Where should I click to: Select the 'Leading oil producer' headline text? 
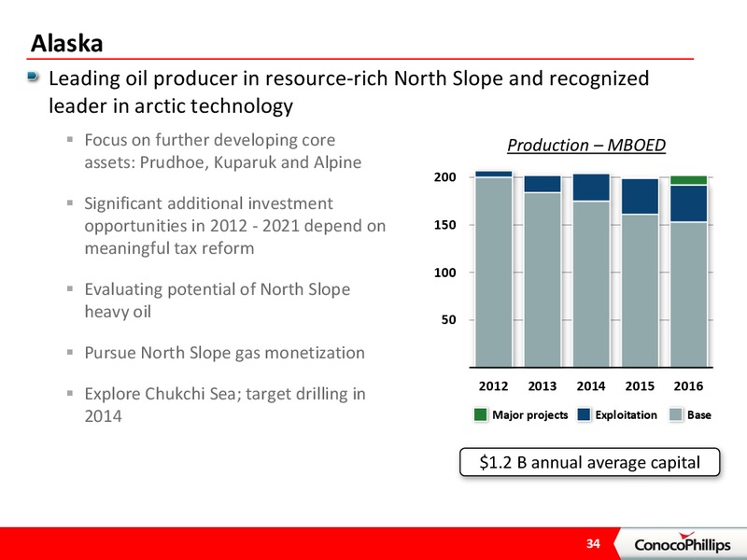coord(348,91)
